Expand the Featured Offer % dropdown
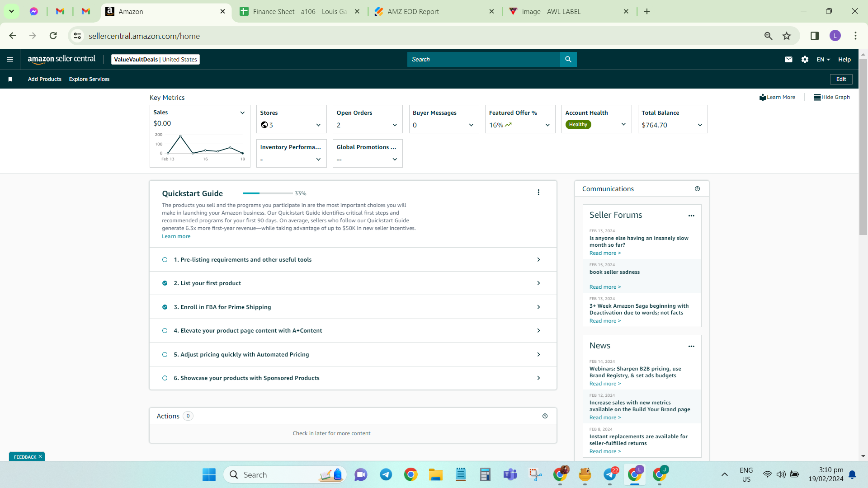Viewport: 868px width, 488px height. (547, 125)
